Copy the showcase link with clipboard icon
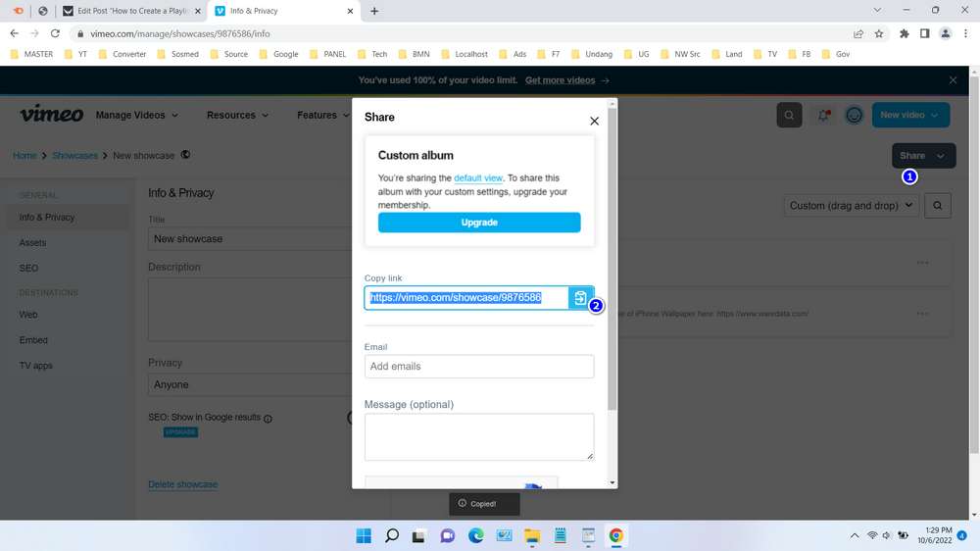This screenshot has height=551, width=980. 580,298
